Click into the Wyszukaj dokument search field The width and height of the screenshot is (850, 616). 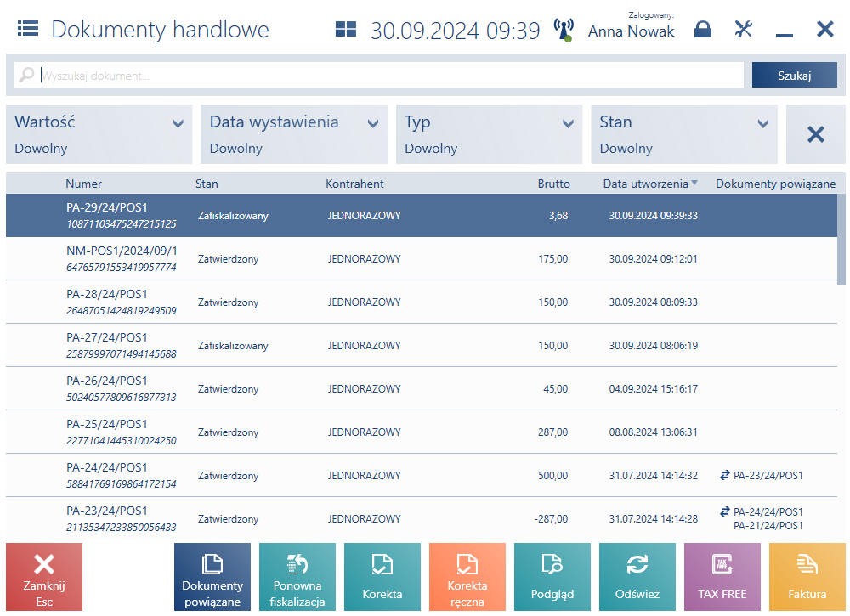379,76
